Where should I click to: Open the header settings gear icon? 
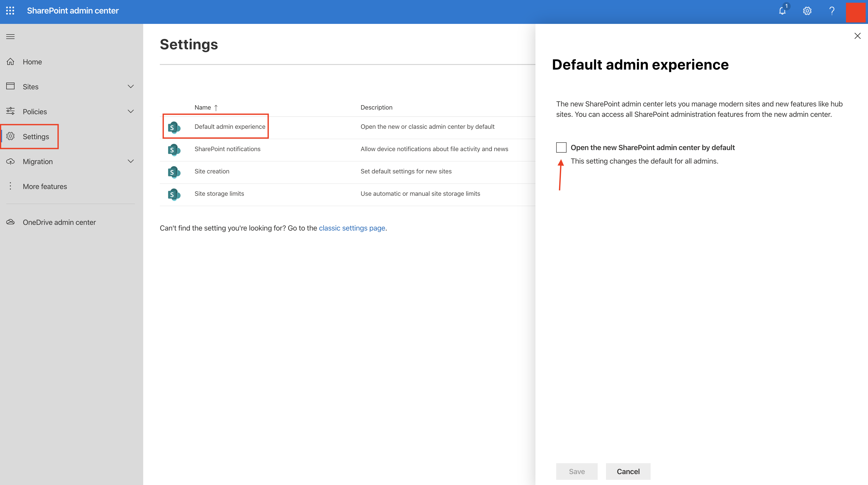click(x=807, y=11)
